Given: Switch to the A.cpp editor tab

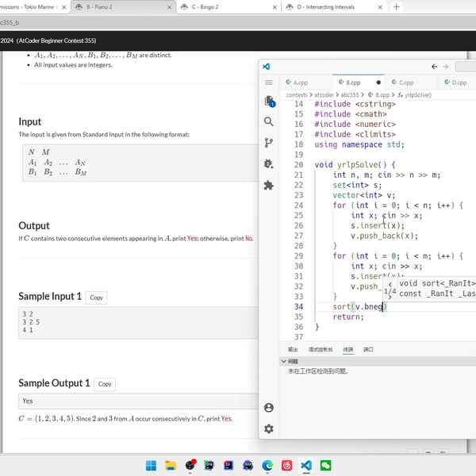Looking at the screenshot, I should coord(301,83).
